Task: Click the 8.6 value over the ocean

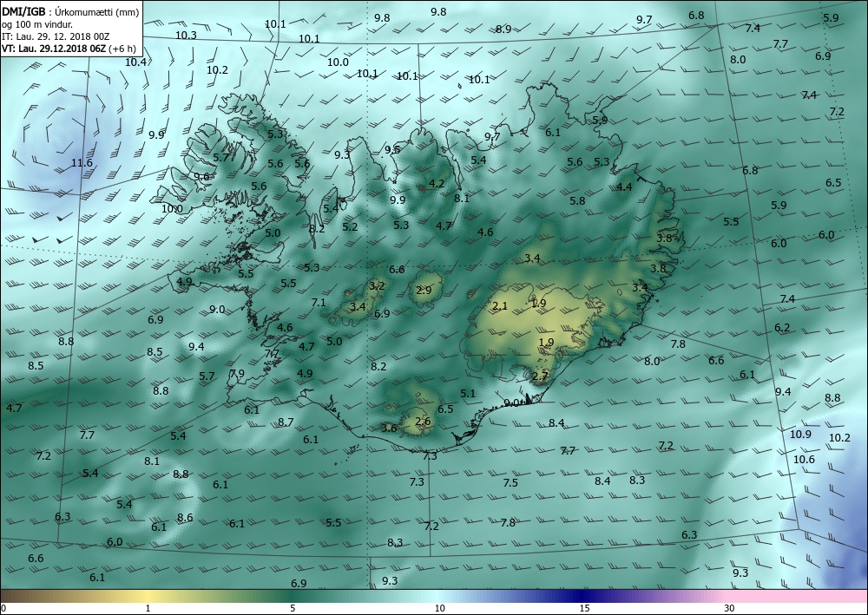Action: pos(185,518)
